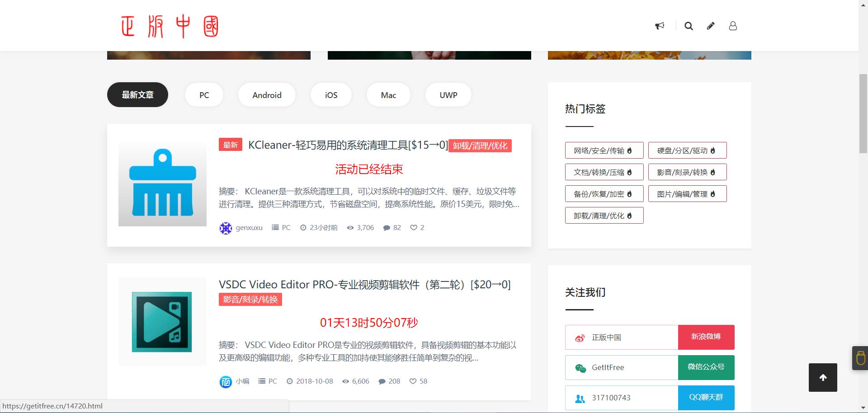Select the 图片/编辑/管理 hot tag
868x413 pixels.
point(687,194)
